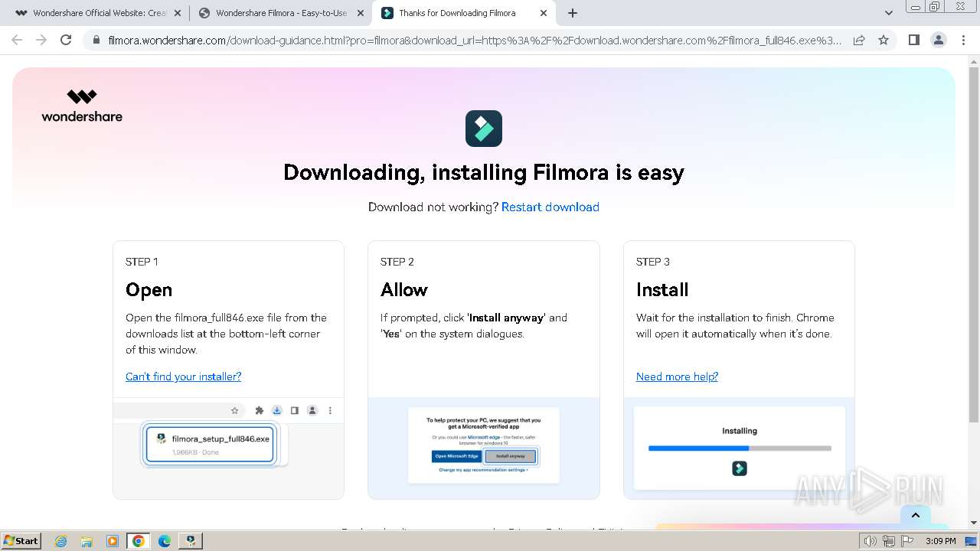Go back in the browser

click(x=17, y=40)
